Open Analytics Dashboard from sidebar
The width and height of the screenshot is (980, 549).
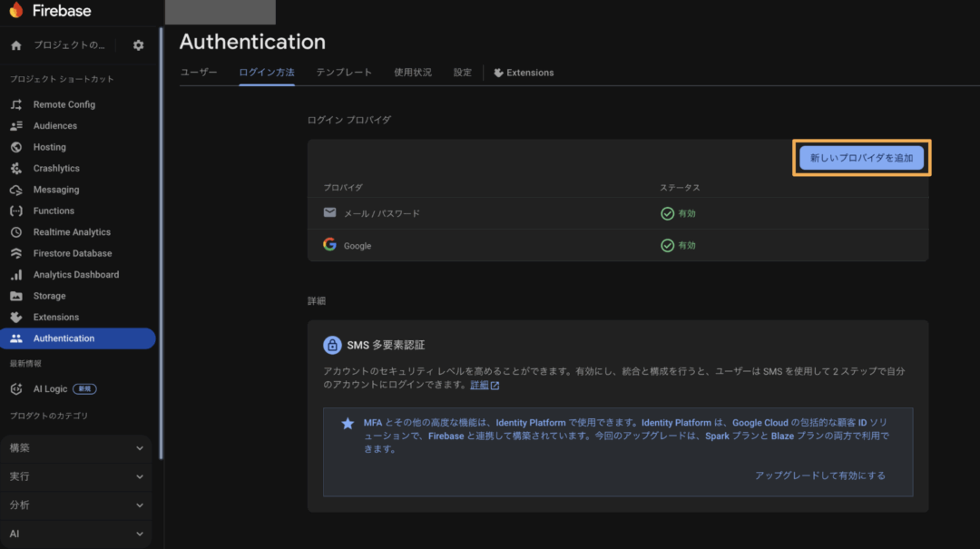76,274
